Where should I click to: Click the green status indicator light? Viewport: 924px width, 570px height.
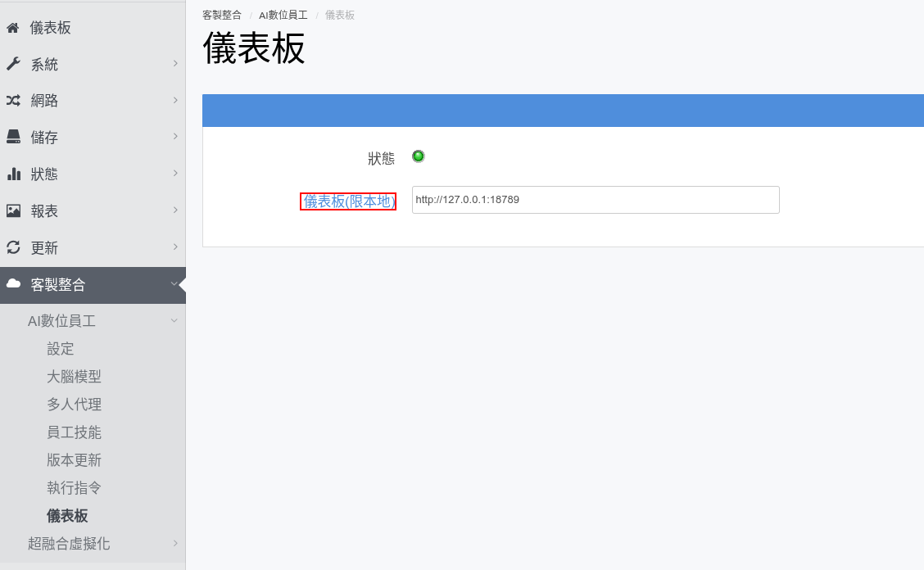(419, 156)
